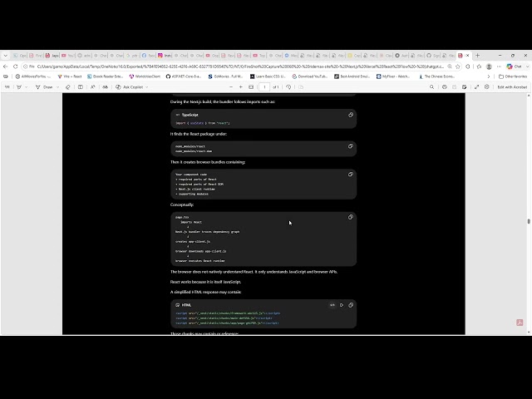Click the search icon in PDF toolbar
The height and width of the screenshot is (399, 532).
432,87
